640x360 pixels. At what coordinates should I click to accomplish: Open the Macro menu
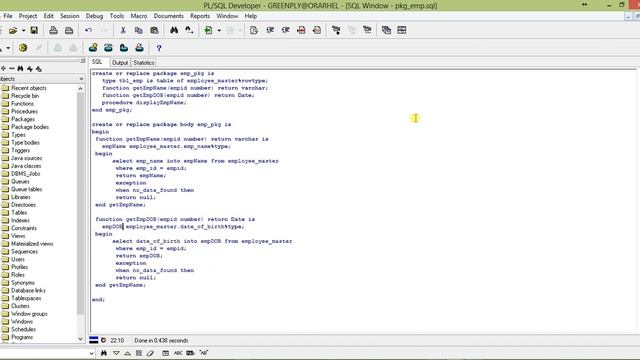point(139,16)
